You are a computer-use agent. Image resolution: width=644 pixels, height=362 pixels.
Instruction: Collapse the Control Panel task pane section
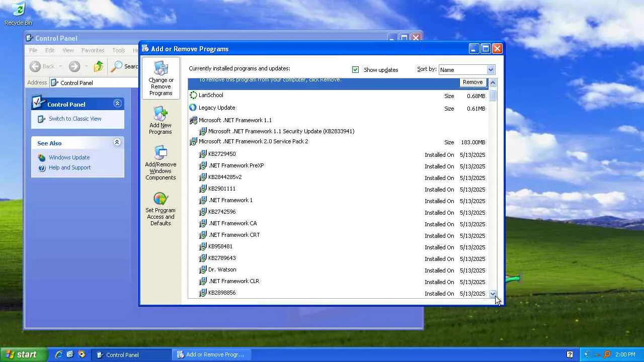(x=117, y=104)
